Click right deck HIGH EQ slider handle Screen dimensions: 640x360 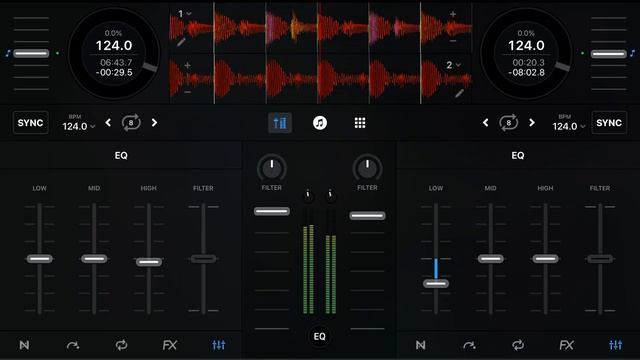[545, 259]
